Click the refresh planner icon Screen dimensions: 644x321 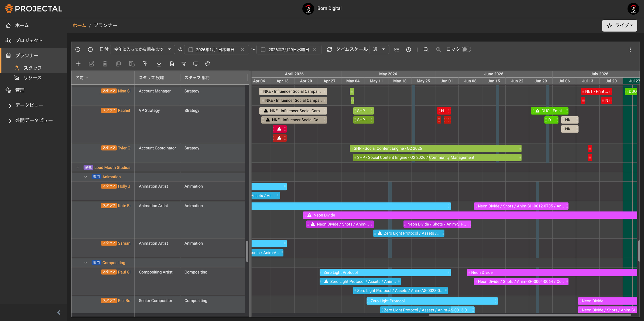tap(329, 49)
